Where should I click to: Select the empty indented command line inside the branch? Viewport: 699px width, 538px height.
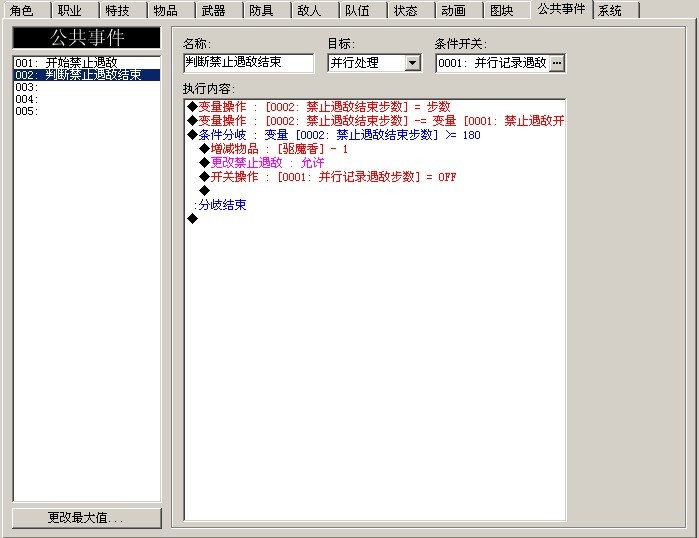[x=374, y=191]
